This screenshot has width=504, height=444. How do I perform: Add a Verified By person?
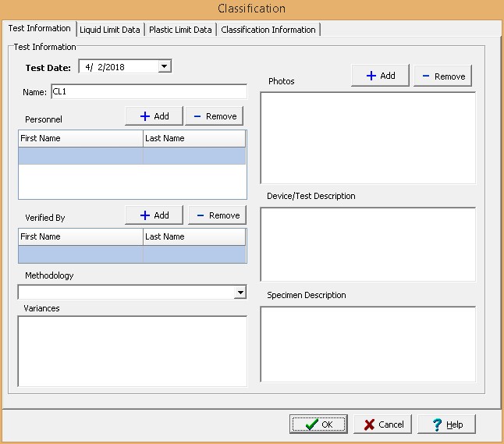(154, 215)
